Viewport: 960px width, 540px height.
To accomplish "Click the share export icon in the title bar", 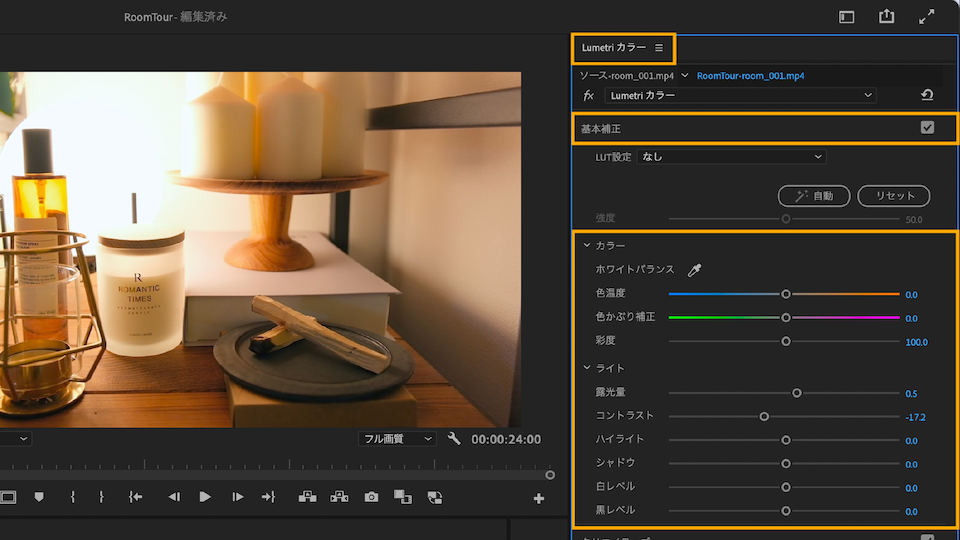I will (887, 16).
